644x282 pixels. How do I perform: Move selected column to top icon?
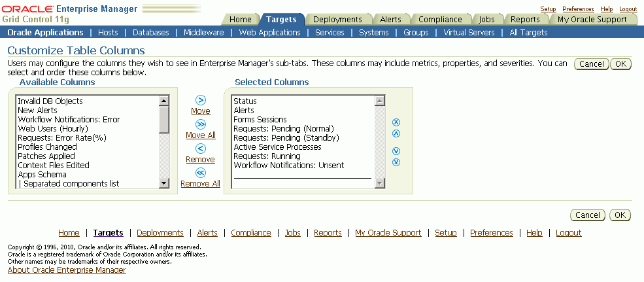pos(396,122)
